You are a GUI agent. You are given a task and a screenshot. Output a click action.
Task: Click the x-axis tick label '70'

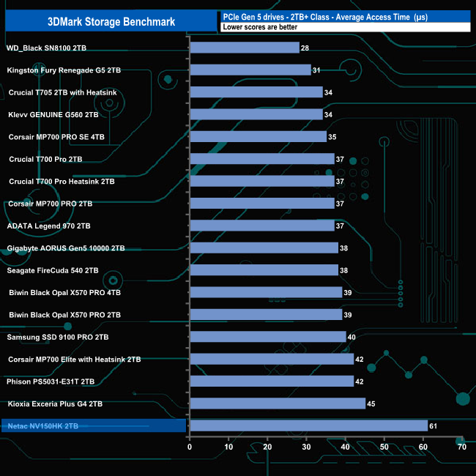coord(462,447)
